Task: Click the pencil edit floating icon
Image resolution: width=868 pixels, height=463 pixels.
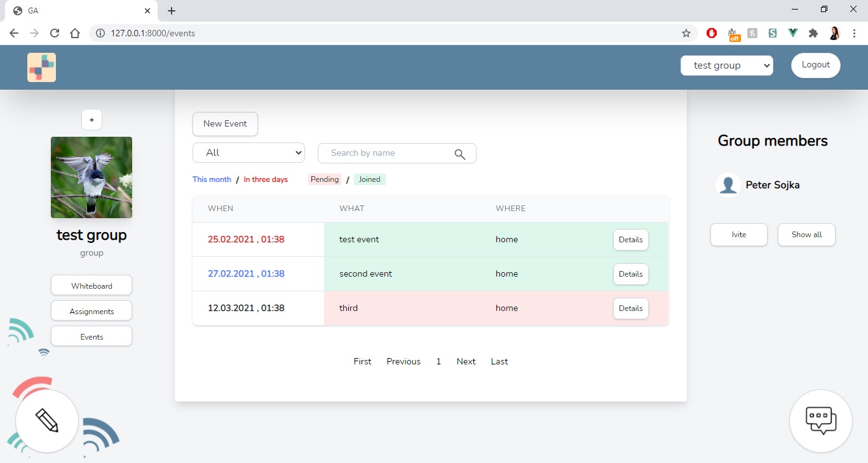Action: tap(47, 420)
